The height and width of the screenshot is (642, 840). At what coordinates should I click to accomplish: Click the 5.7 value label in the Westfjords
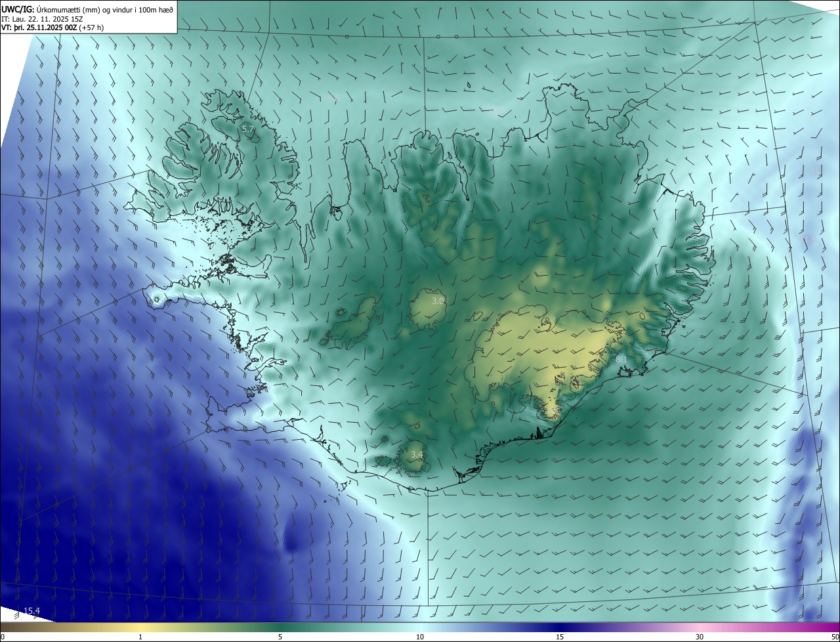[x=248, y=129]
